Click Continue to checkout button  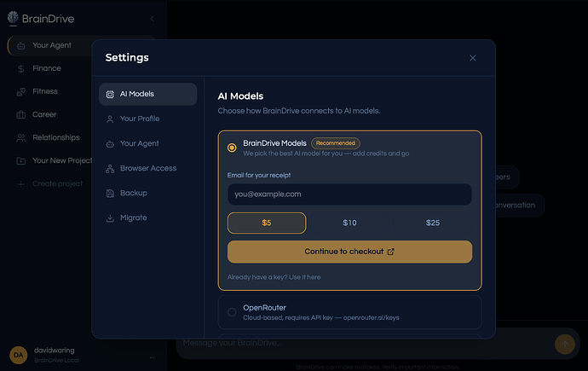(349, 252)
